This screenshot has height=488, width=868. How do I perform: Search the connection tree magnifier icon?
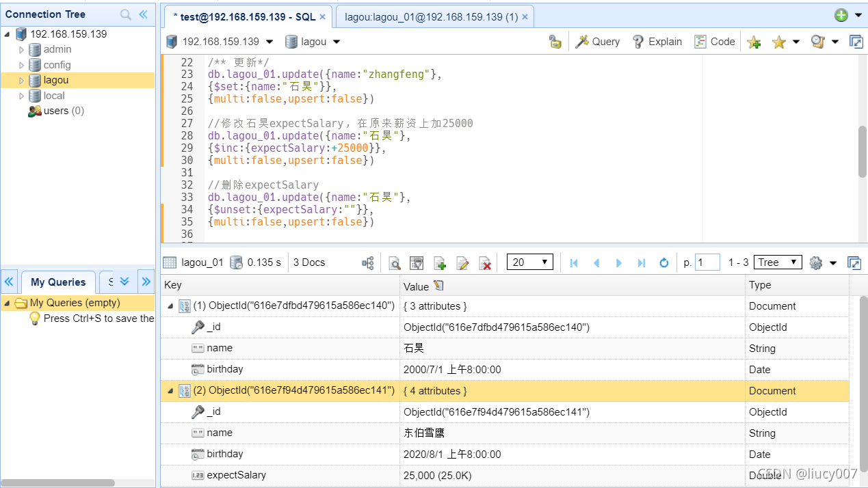click(126, 14)
